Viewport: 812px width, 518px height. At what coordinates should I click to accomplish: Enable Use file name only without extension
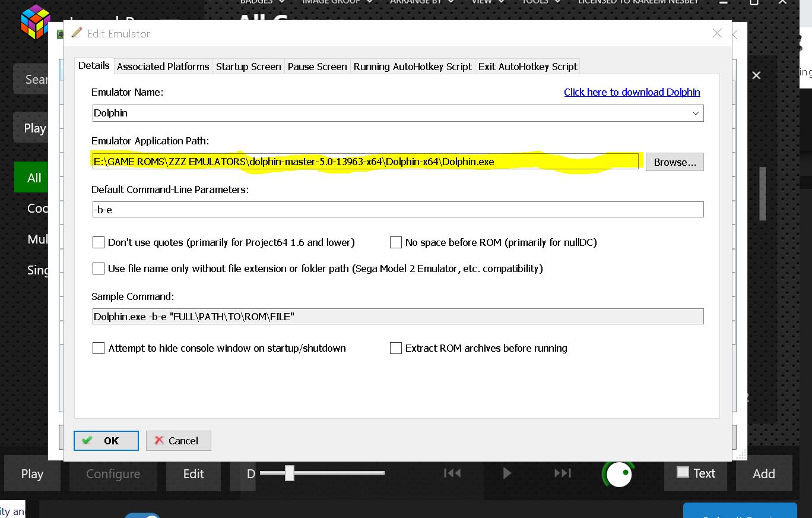tap(99, 269)
